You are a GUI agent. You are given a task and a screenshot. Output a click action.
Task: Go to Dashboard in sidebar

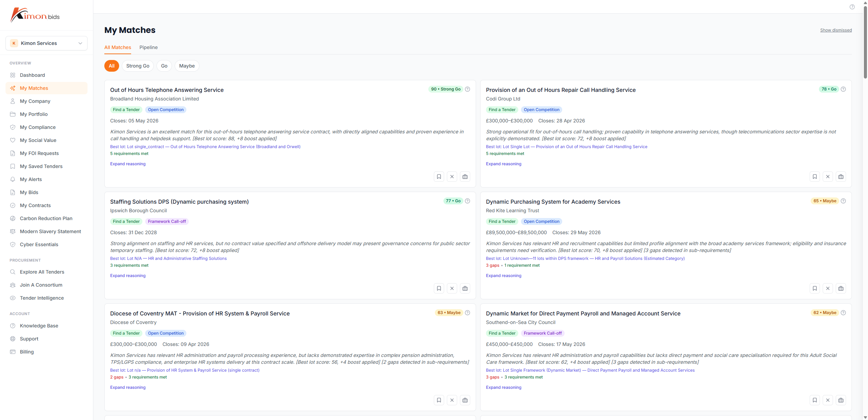pyautogui.click(x=46, y=75)
